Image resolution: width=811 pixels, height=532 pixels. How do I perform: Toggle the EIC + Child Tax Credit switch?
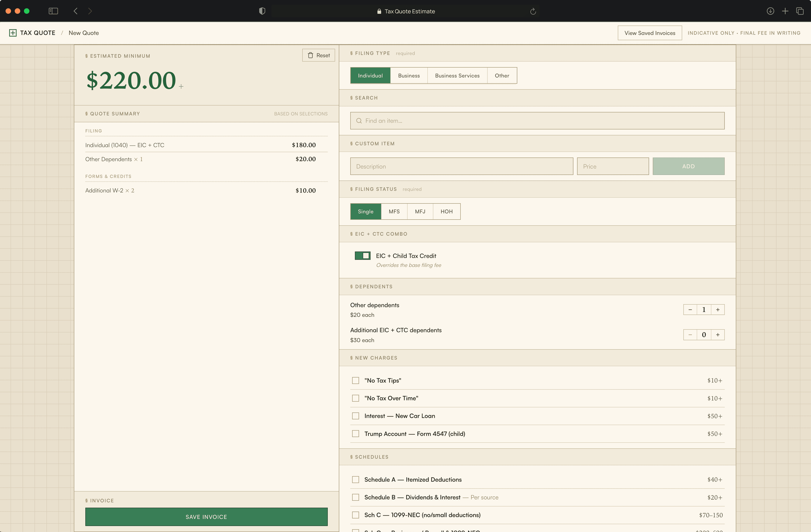click(x=362, y=256)
